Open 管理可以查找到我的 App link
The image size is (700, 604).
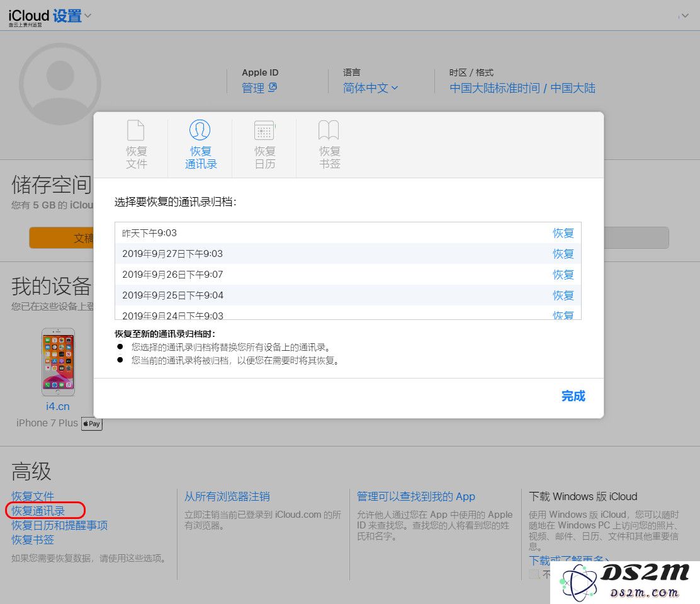[x=415, y=496]
